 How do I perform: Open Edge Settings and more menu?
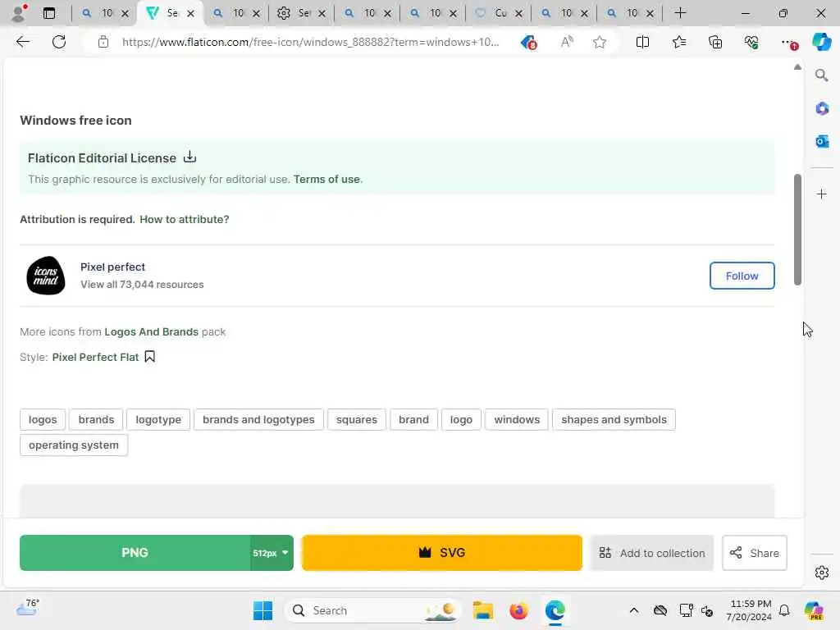pyautogui.click(x=788, y=43)
